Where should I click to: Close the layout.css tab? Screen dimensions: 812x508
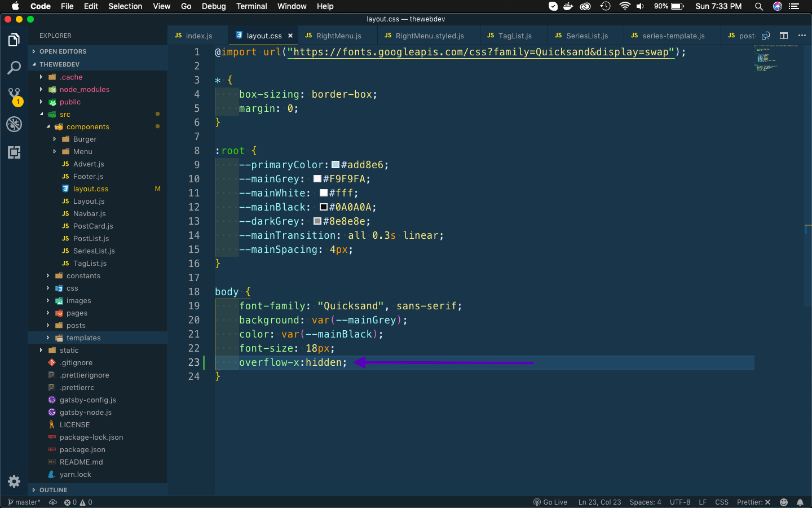coord(290,36)
